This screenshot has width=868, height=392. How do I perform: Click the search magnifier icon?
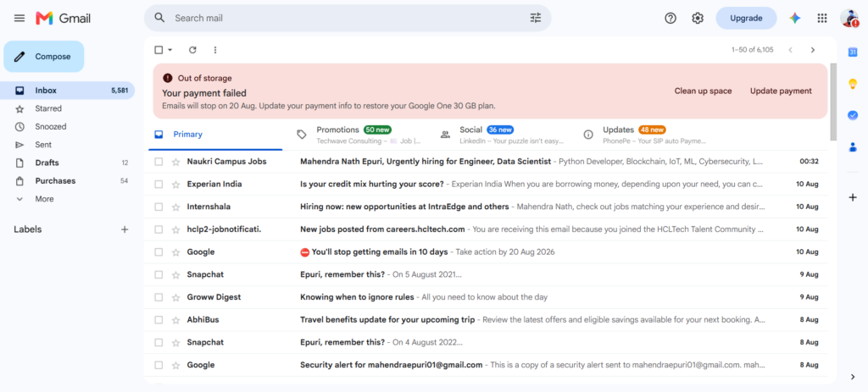click(x=160, y=18)
